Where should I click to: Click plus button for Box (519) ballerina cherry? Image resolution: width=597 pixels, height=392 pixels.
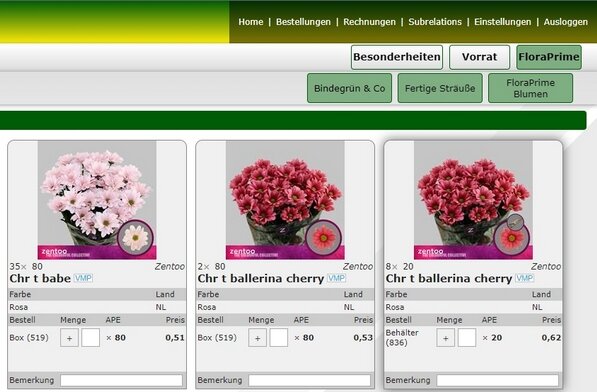pyautogui.click(x=257, y=338)
